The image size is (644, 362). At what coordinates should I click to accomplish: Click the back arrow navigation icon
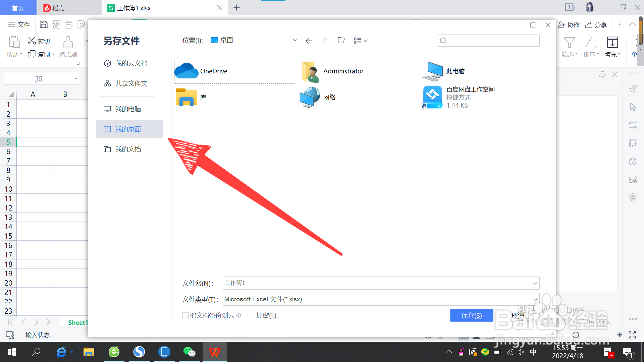coord(309,41)
